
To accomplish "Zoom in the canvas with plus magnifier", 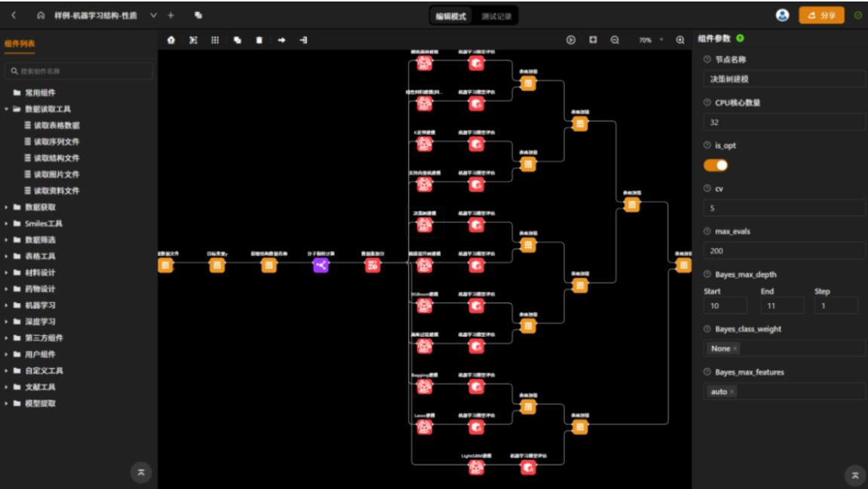I will (x=680, y=40).
